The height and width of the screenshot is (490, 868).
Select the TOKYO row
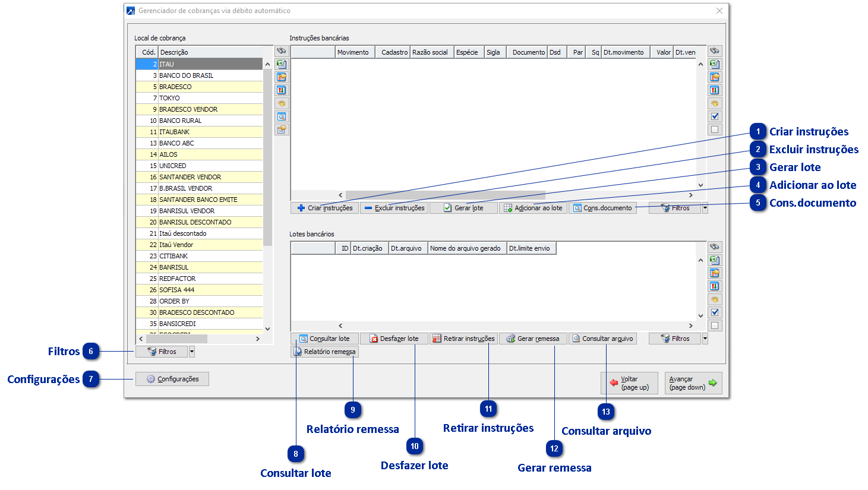click(199, 98)
